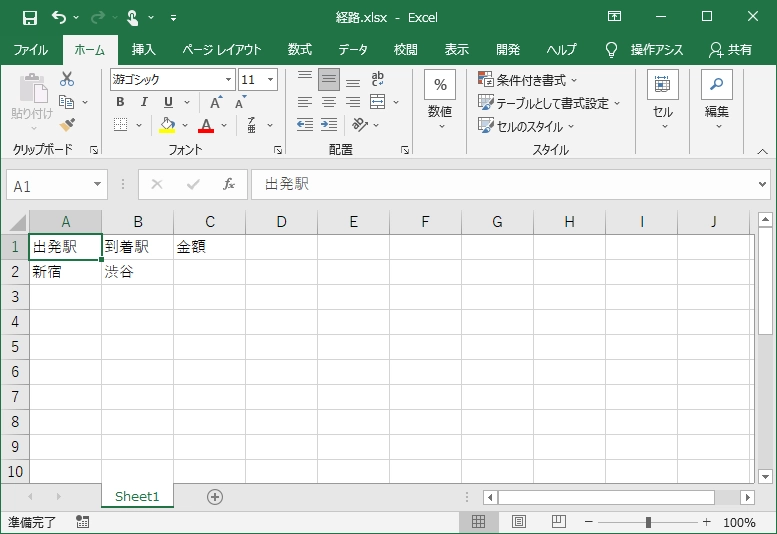Click the 共有 share button
Viewport: 777px width, 534px height.
click(x=731, y=50)
